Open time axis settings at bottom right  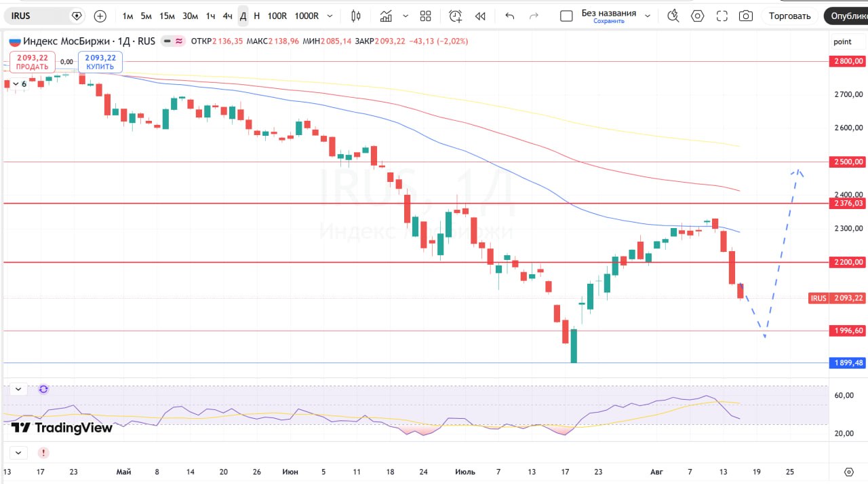(848, 471)
